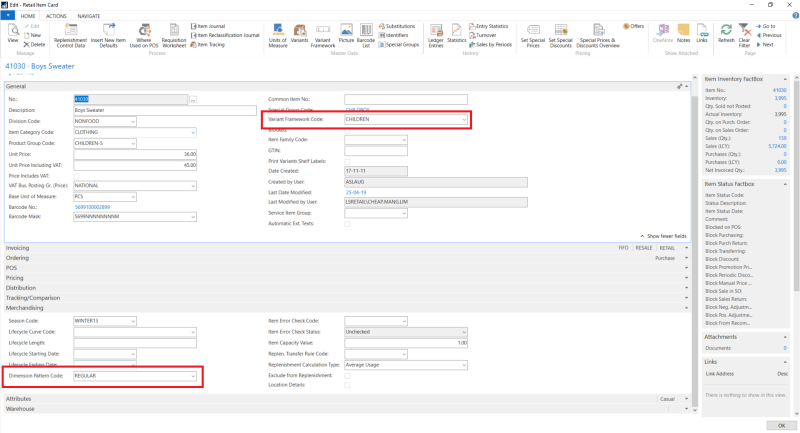Click the Description input field
The width and height of the screenshot is (800, 433).
137,110
